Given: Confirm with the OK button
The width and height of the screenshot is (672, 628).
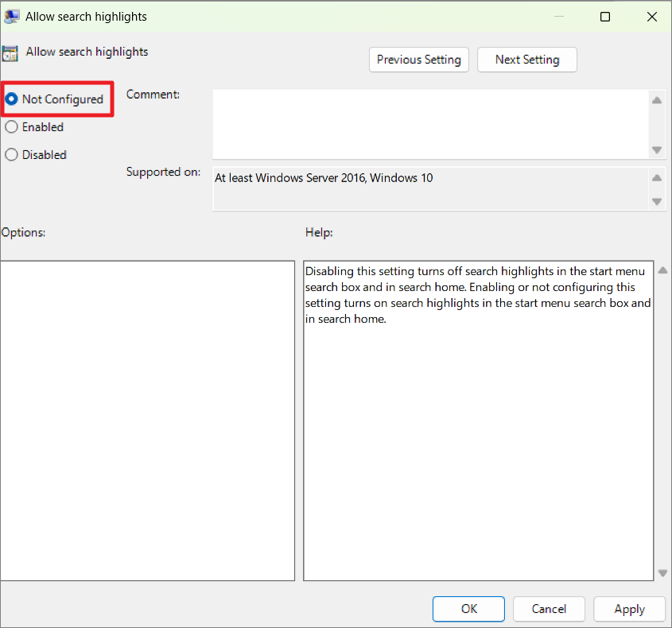Looking at the screenshot, I should click(468, 609).
